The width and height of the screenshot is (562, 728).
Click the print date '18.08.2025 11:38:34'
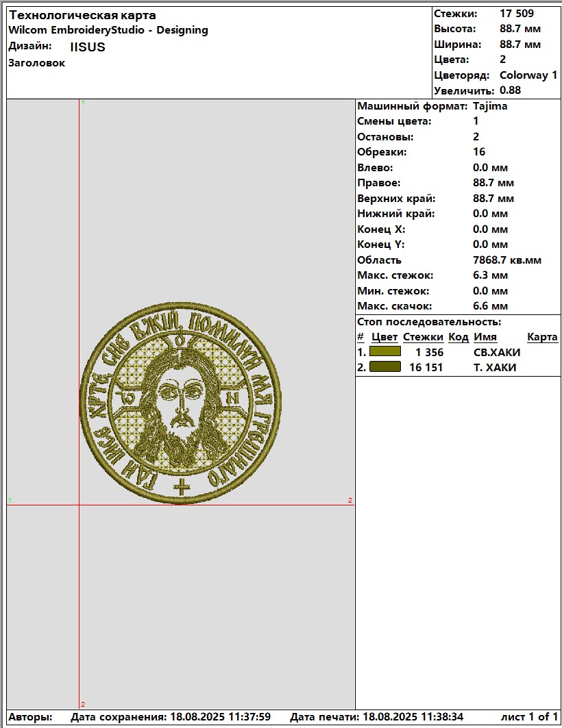click(413, 717)
